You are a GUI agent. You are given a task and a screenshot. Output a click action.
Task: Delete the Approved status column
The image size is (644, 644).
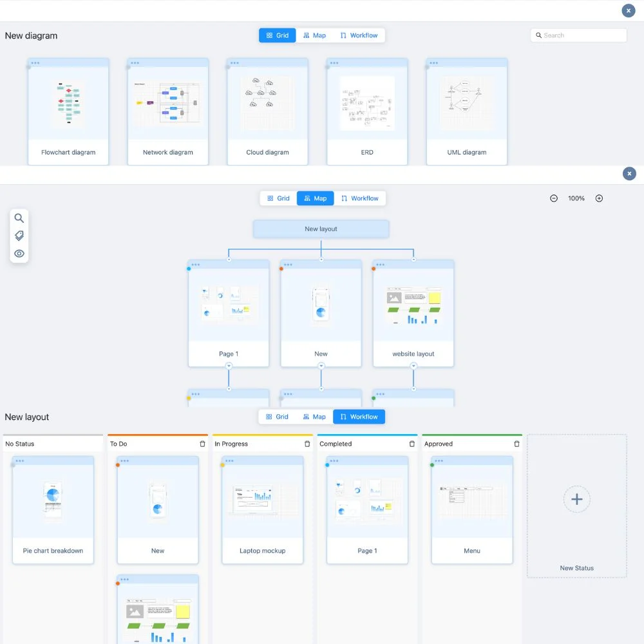tap(516, 444)
